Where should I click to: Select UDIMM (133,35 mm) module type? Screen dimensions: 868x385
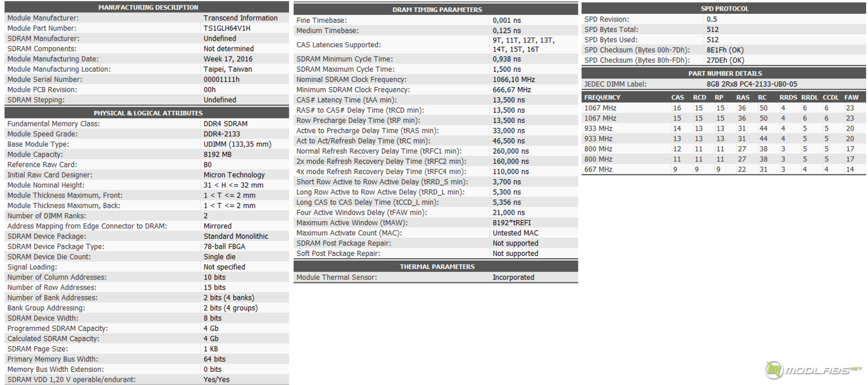(x=238, y=144)
